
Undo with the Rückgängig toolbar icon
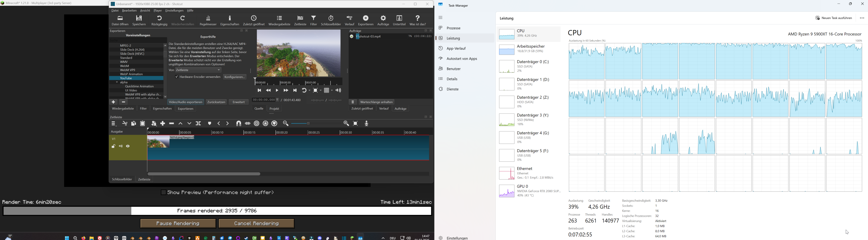159,21
